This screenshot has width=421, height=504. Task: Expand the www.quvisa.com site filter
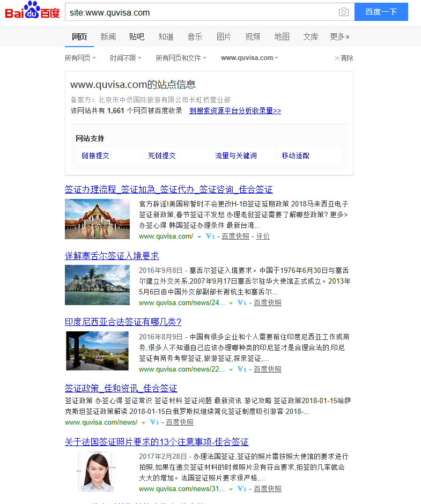point(249,58)
